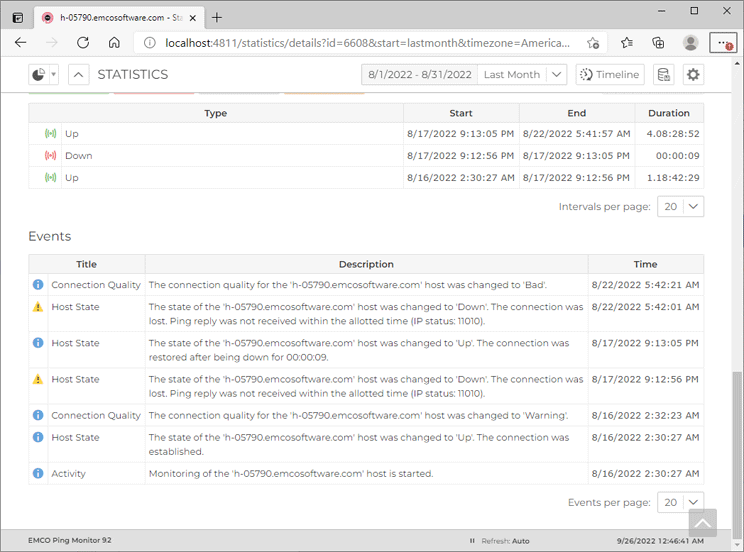Click the 8/1/2022 - 8/31/2022 date range field
The height and width of the screenshot is (552, 744).
point(419,75)
